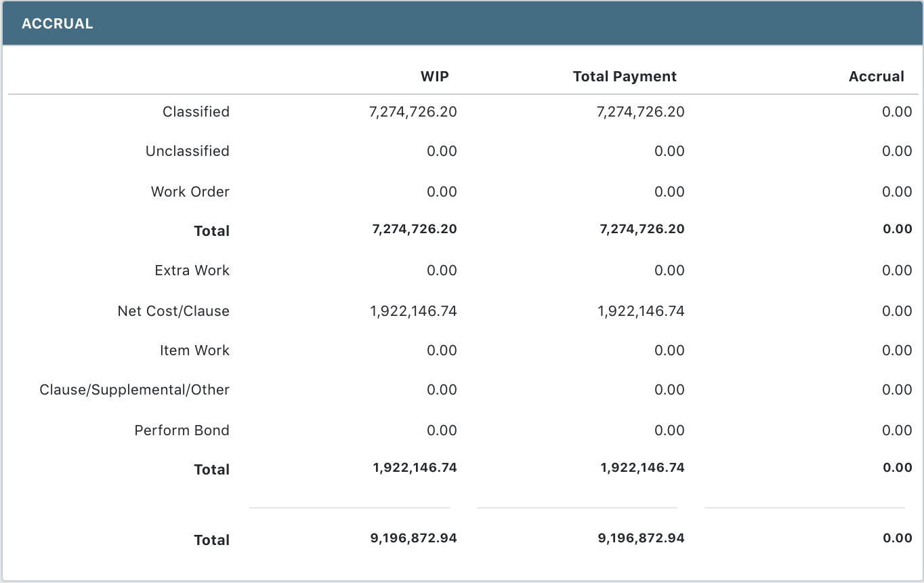The image size is (924, 583).
Task: Select Classified WIP value 7,274,726.20
Action: (413, 112)
